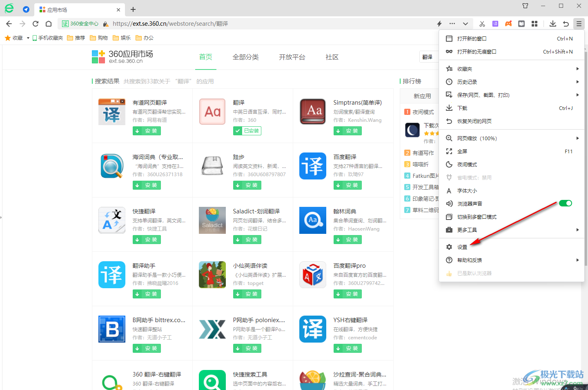Expand the 历史记录 submenu arrow
Image resolution: width=588 pixels, height=390 pixels.
(x=577, y=82)
